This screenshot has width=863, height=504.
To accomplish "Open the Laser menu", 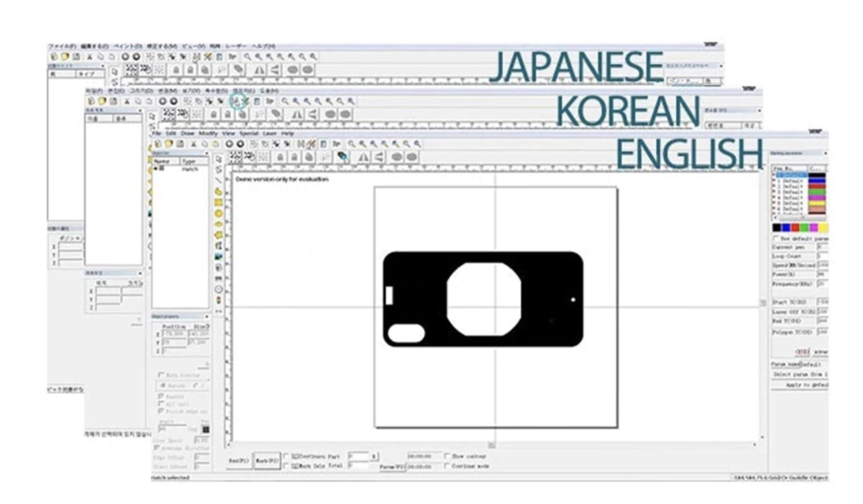I will point(270,133).
